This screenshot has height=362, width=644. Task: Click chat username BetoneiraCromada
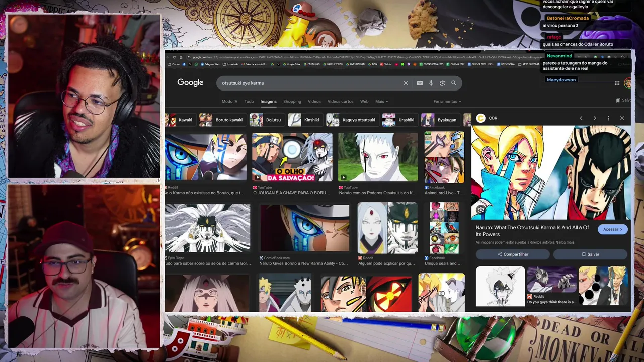pos(568,18)
